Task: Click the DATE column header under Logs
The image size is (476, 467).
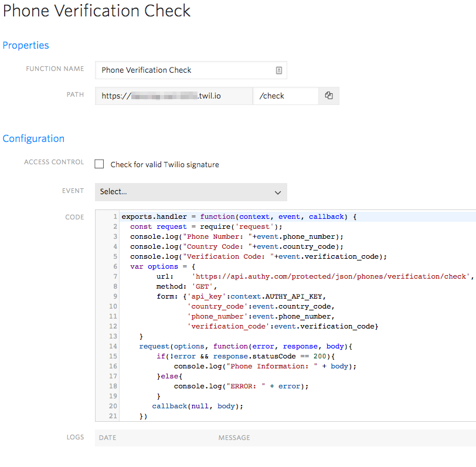Action: pos(107,437)
